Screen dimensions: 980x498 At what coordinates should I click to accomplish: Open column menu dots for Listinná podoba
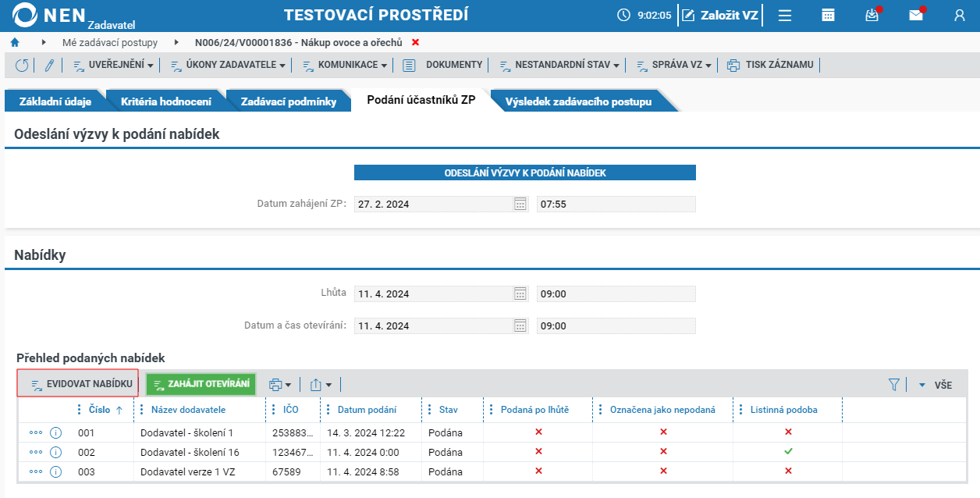(x=740, y=410)
